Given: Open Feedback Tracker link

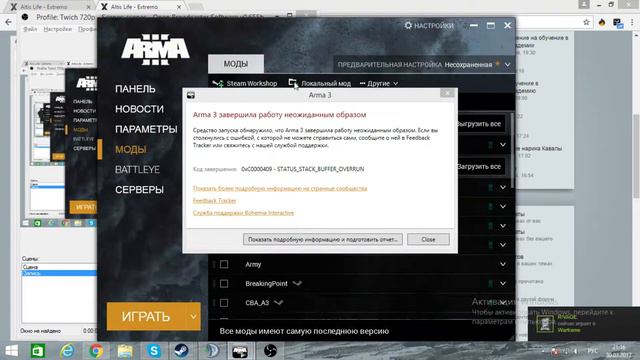Looking at the screenshot, I should coord(214,200).
